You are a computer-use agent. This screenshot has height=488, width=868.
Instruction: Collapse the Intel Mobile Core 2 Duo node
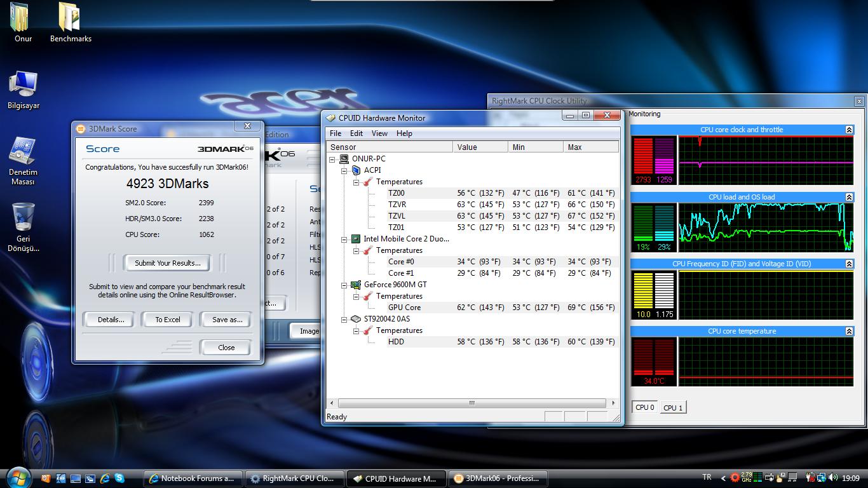(344, 239)
